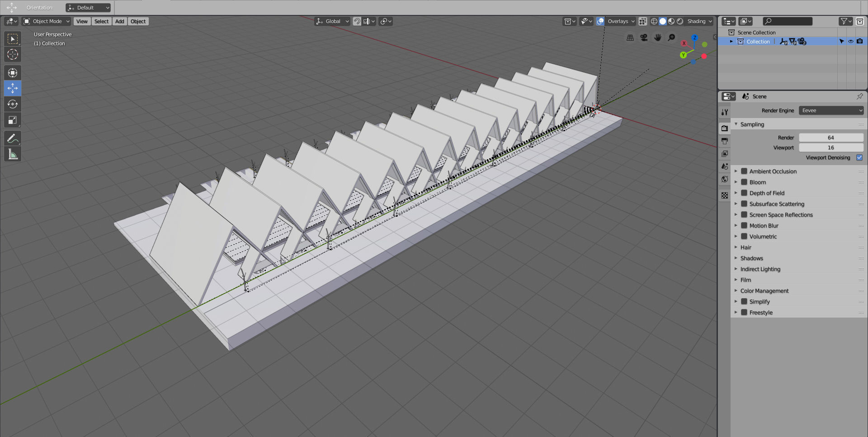
Task: Open the Overlays options dropdown
Action: tap(621, 21)
